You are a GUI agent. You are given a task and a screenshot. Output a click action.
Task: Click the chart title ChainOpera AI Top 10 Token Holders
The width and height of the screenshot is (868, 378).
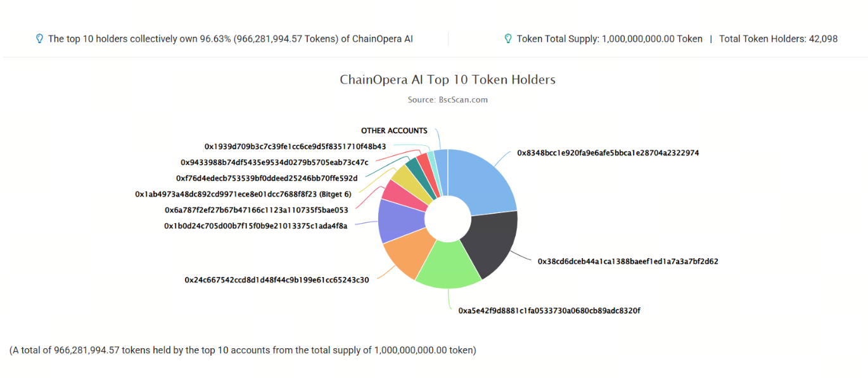click(x=448, y=80)
